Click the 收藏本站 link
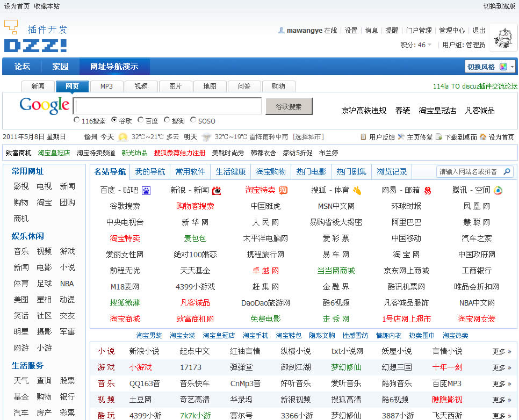519x420 pixels. (47, 6)
